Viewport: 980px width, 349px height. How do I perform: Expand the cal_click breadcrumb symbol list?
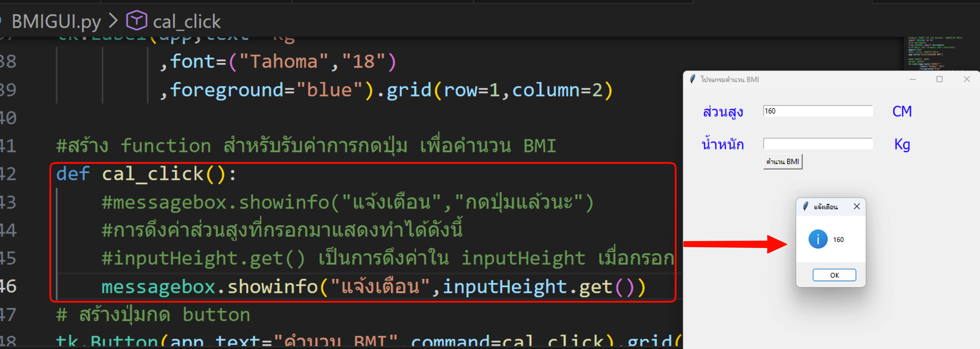187,22
